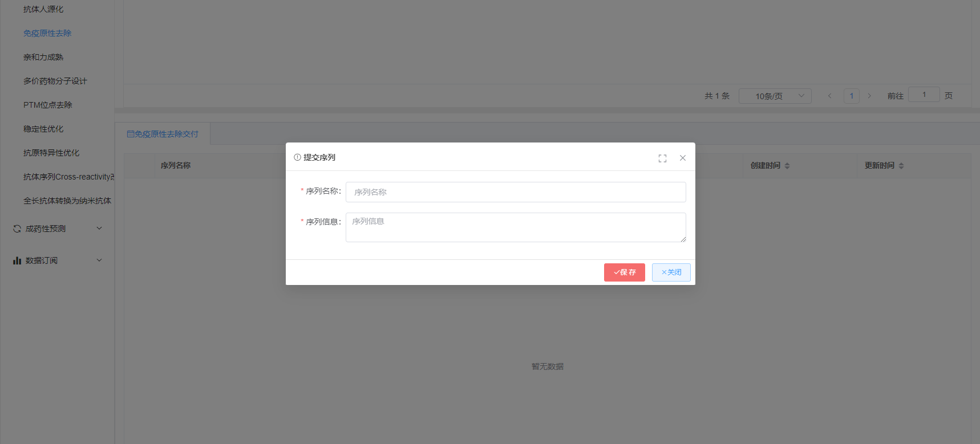980x444 pixels.
Task: Open 稳定性优化 menu item
Action: pos(43,129)
